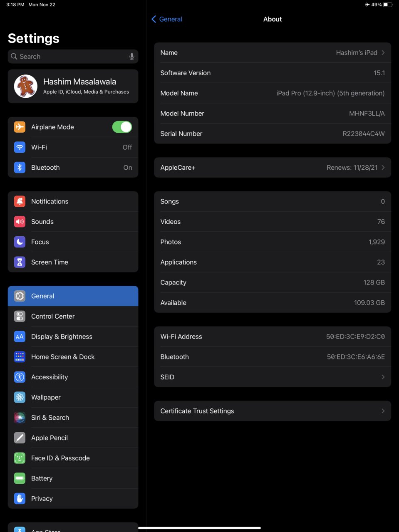Screen dimensions: 399x532
Task: Tap the Sounds speaker icon
Action: coord(20,222)
